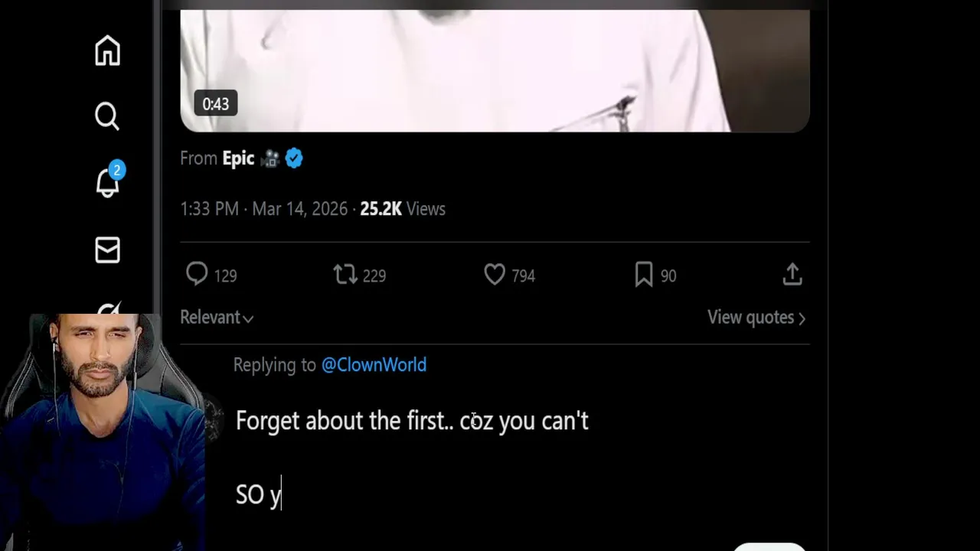
Task: Click the 0:43 video duration badge
Action: point(216,104)
